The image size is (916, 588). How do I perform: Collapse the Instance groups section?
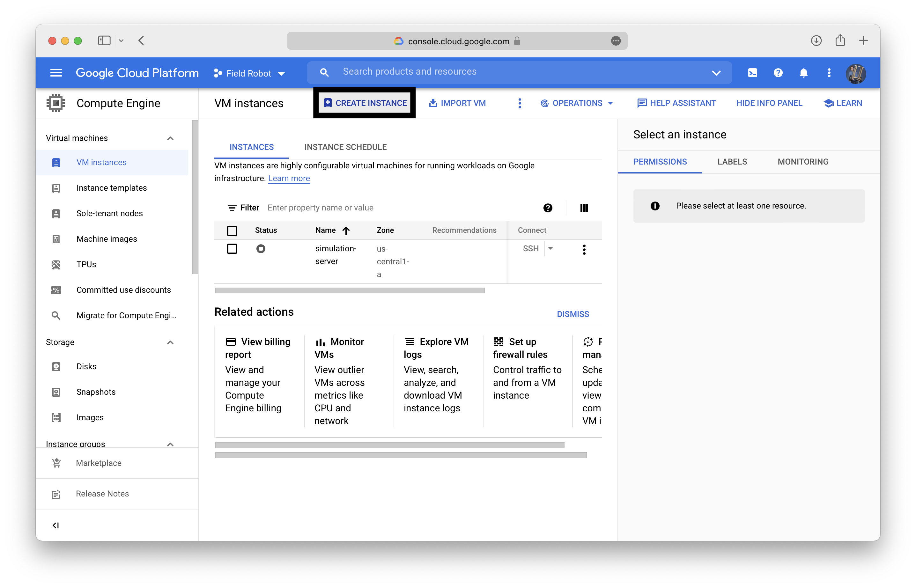[170, 444]
